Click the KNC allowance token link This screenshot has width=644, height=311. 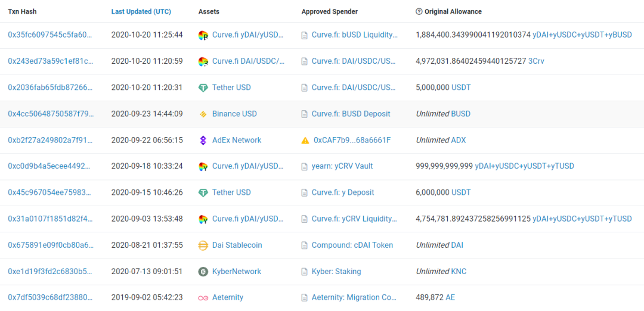[459, 271]
